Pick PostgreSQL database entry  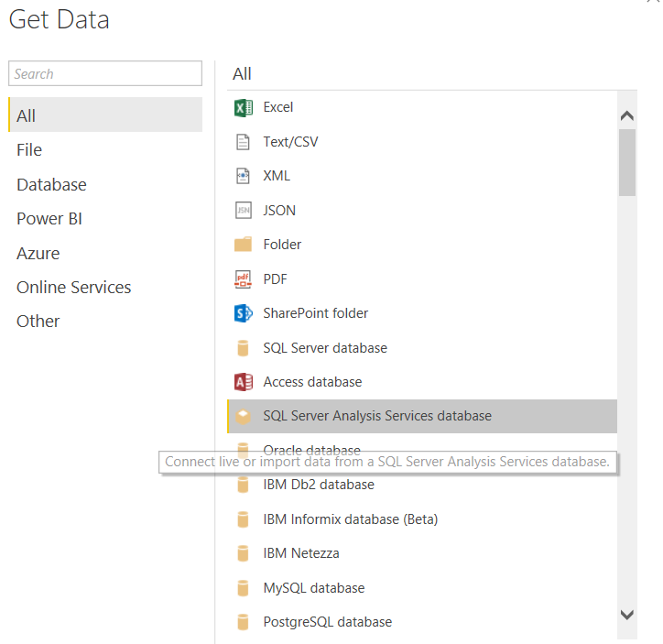[422, 622]
